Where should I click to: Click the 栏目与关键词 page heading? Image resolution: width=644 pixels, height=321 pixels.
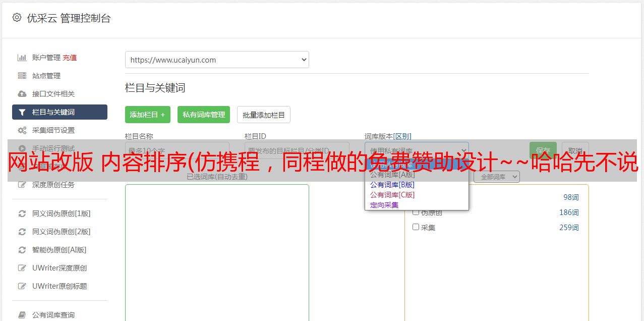[x=155, y=88]
